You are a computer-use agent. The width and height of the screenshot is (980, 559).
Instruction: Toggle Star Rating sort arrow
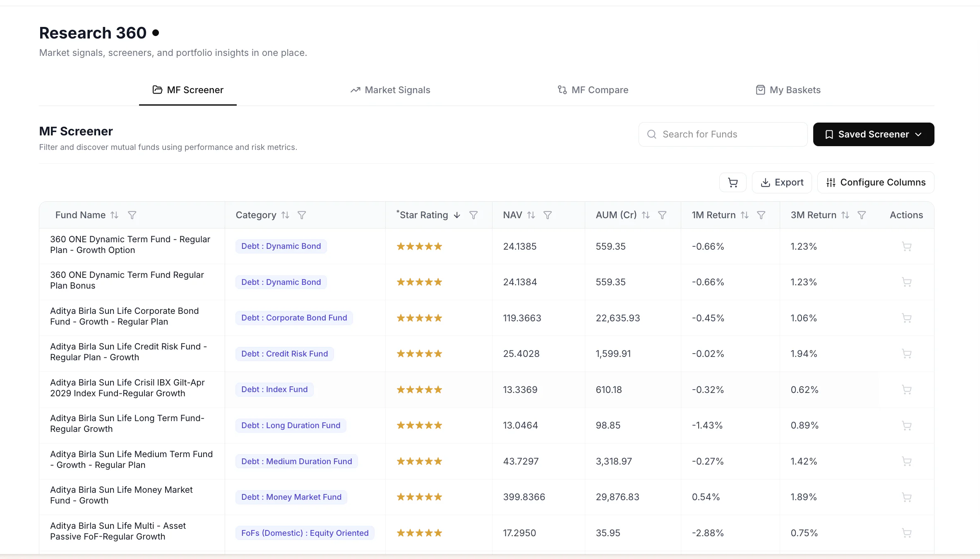[457, 215]
